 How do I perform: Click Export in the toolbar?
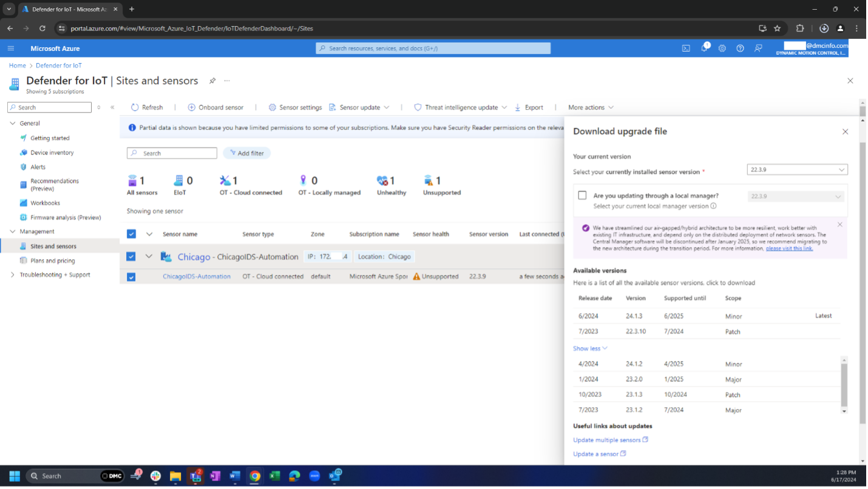tap(529, 107)
